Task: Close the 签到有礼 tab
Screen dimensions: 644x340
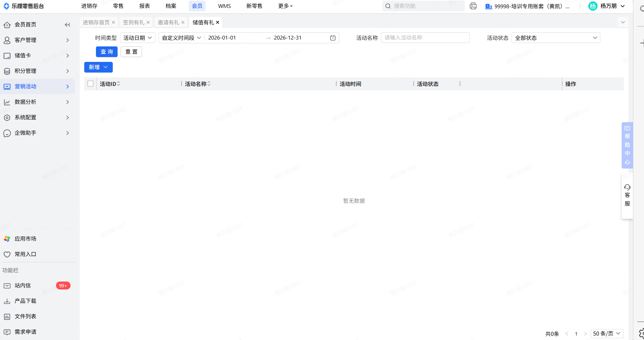Action: (x=148, y=22)
